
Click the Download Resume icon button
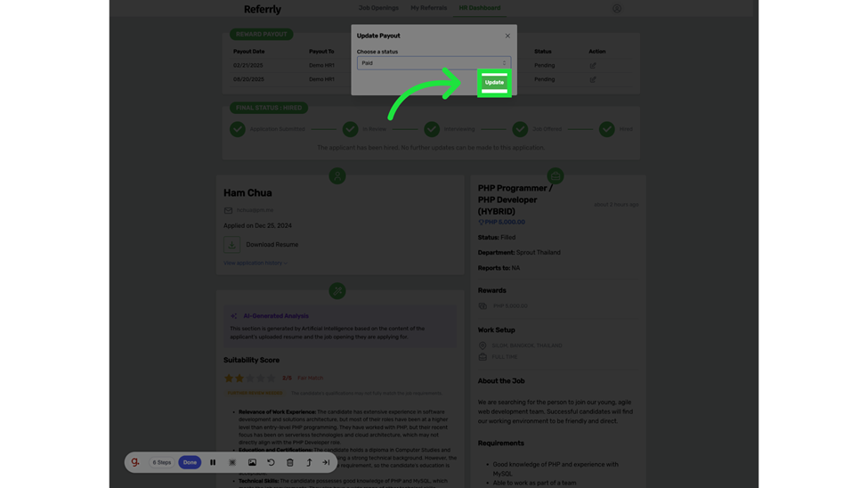232,244
